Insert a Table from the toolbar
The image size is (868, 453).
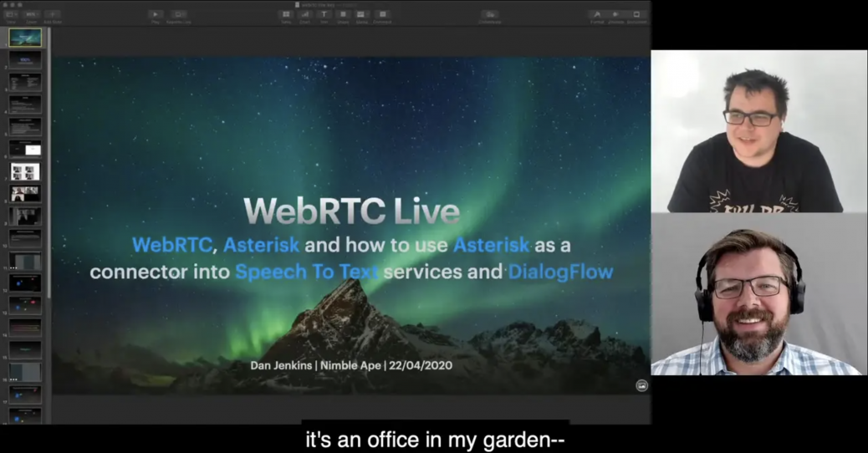[x=286, y=14]
